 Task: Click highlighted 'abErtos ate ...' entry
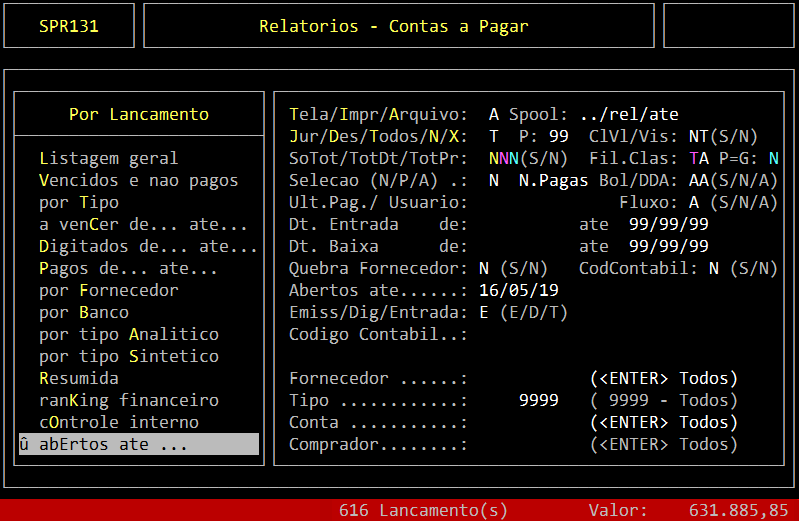[x=138, y=444]
